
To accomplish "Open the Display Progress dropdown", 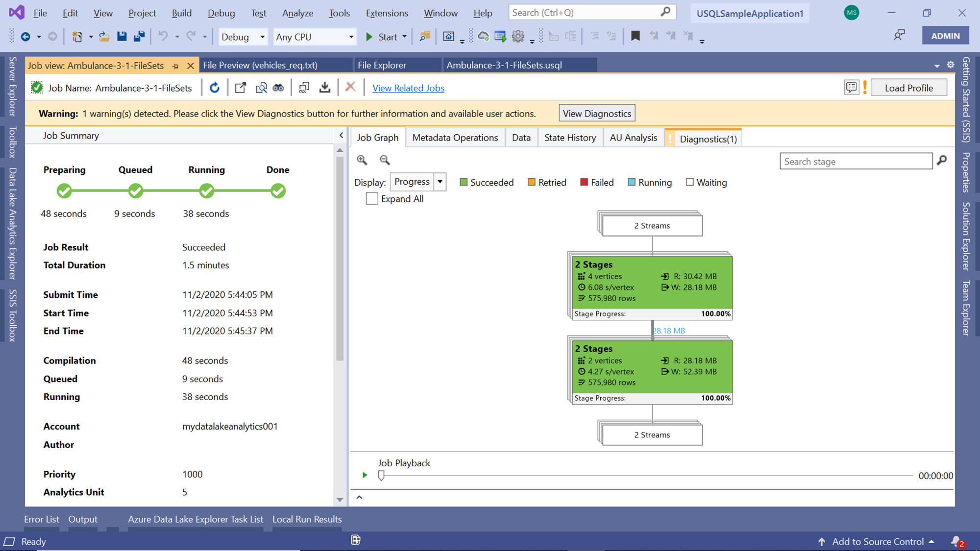I will pos(440,182).
